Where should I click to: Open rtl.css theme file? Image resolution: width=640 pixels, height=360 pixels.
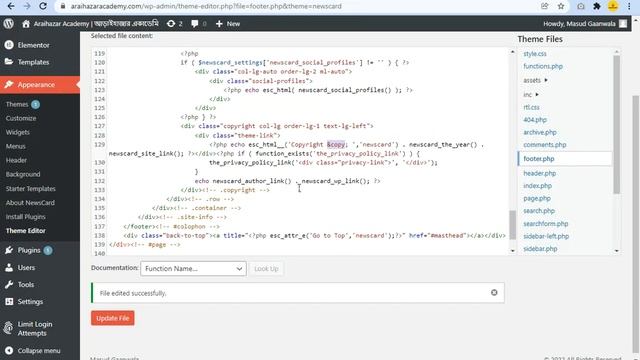click(531, 107)
